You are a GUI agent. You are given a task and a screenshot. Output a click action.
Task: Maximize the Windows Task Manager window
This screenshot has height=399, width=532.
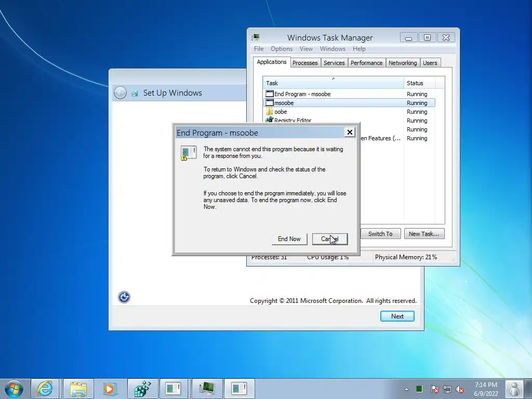pyautogui.click(x=427, y=37)
